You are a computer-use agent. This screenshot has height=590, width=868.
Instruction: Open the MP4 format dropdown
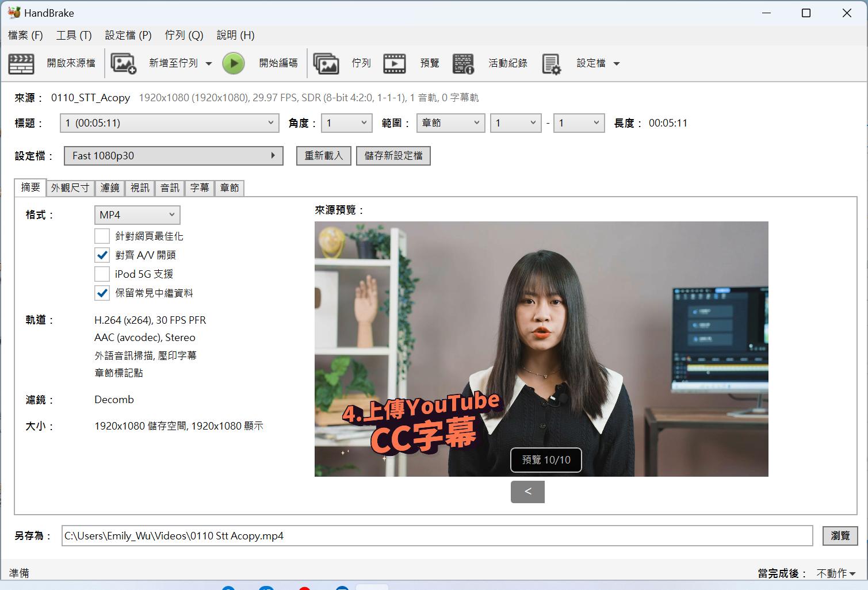coord(137,214)
